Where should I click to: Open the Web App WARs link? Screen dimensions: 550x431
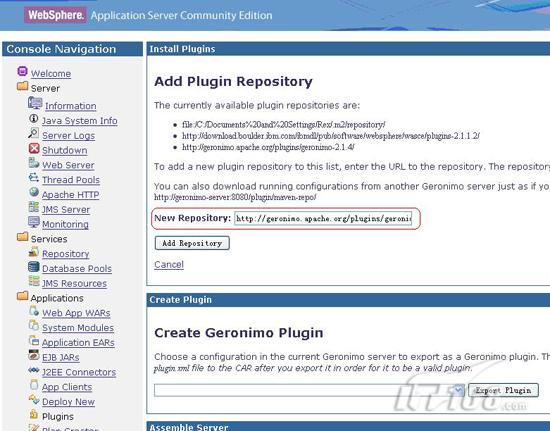point(76,313)
